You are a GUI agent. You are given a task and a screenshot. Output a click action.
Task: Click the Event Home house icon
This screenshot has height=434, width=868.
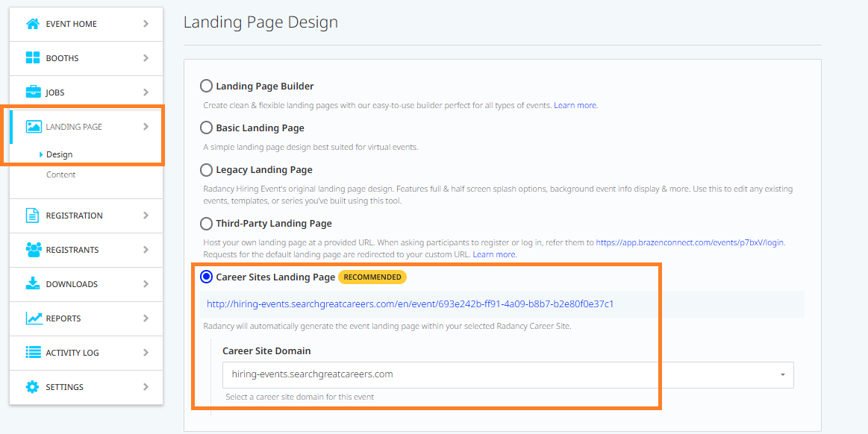[x=33, y=24]
